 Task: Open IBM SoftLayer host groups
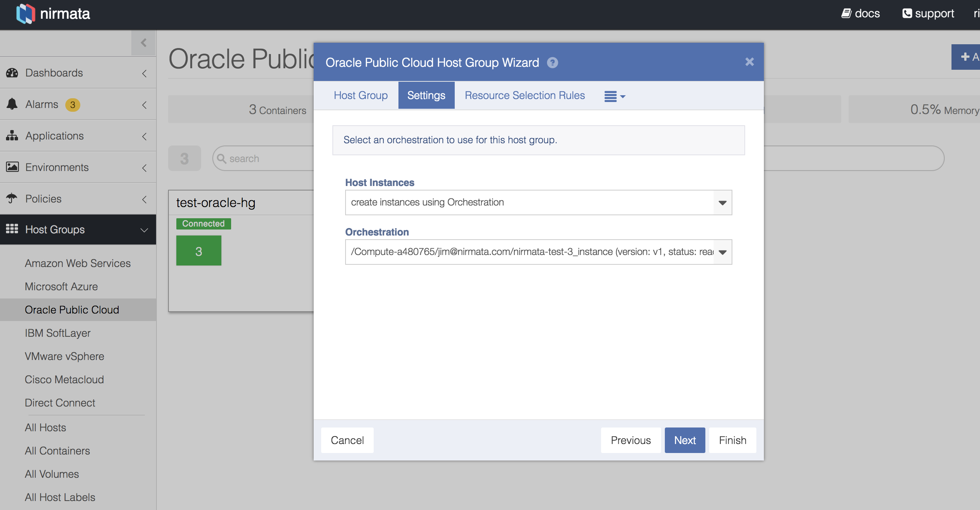tap(57, 333)
